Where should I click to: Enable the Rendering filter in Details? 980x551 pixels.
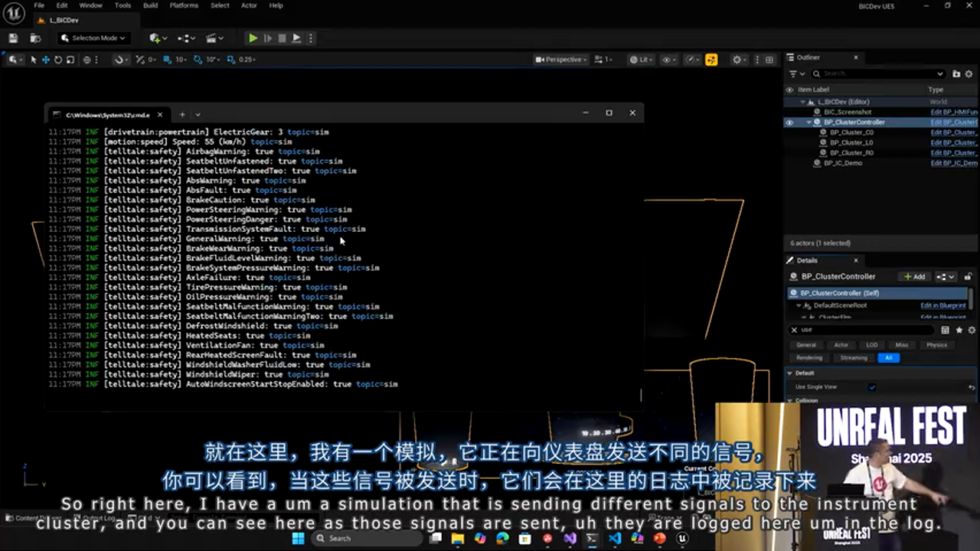(x=809, y=357)
